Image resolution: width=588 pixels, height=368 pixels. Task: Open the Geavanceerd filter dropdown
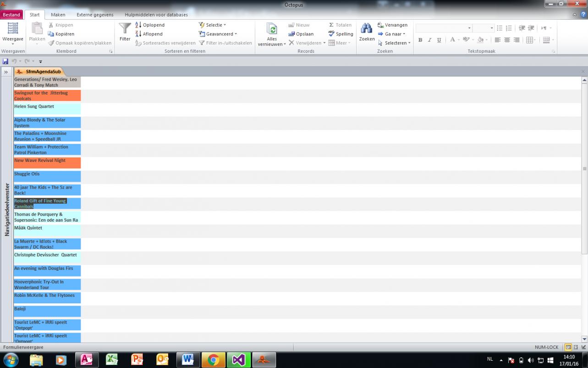click(x=218, y=34)
